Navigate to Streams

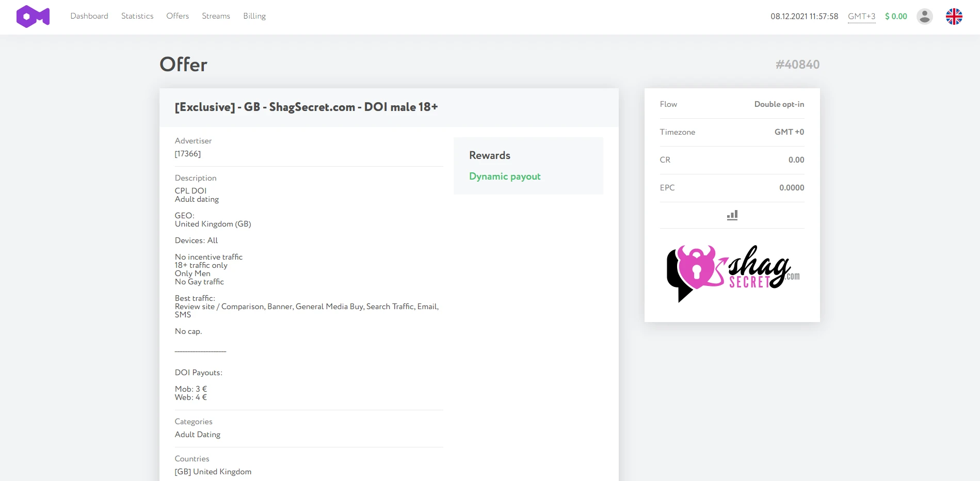pyautogui.click(x=216, y=16)
